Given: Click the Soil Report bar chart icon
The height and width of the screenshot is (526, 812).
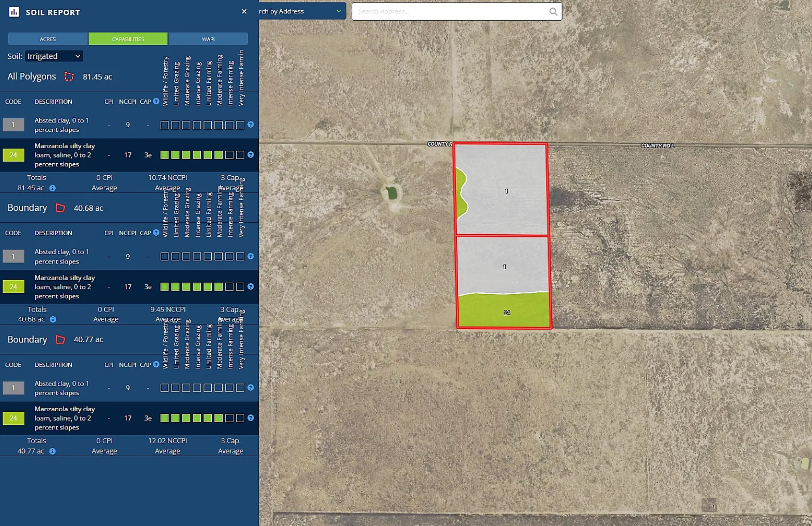Looking at the screenshot, I should tap(14, 12).
